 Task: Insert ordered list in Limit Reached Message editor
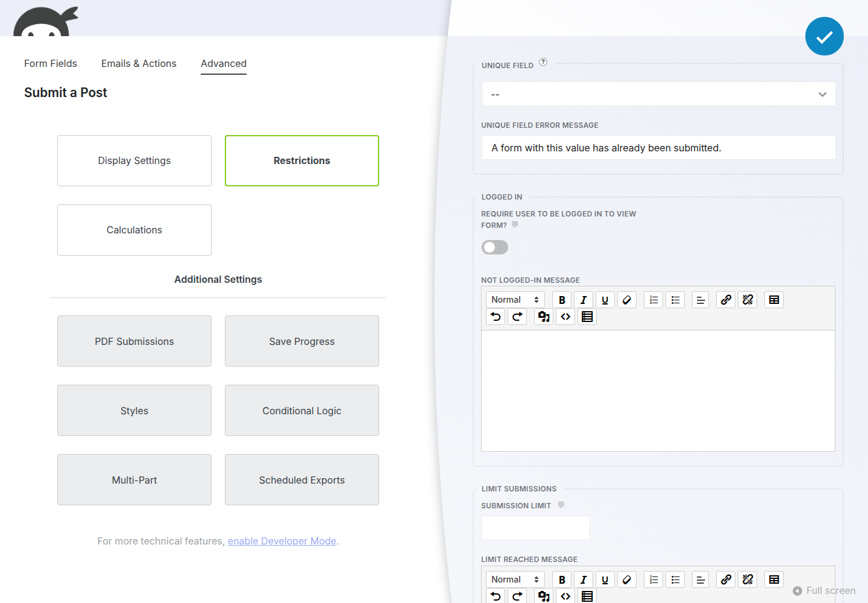tap(653, 579)
